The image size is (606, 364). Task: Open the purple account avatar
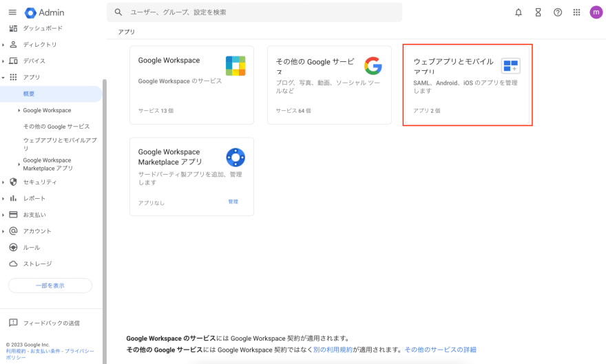pyautogui.click(x=596, y=12)
